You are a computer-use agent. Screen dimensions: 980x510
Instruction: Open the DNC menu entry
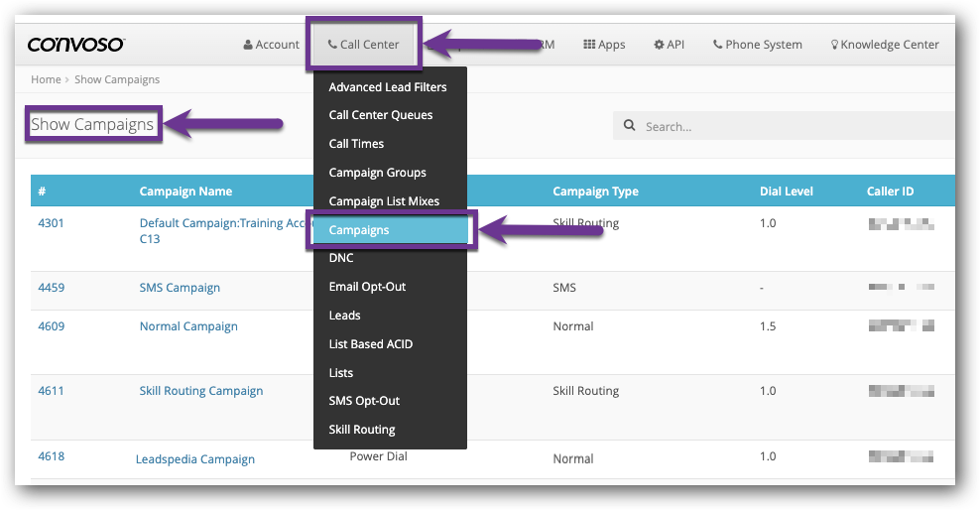341,258
